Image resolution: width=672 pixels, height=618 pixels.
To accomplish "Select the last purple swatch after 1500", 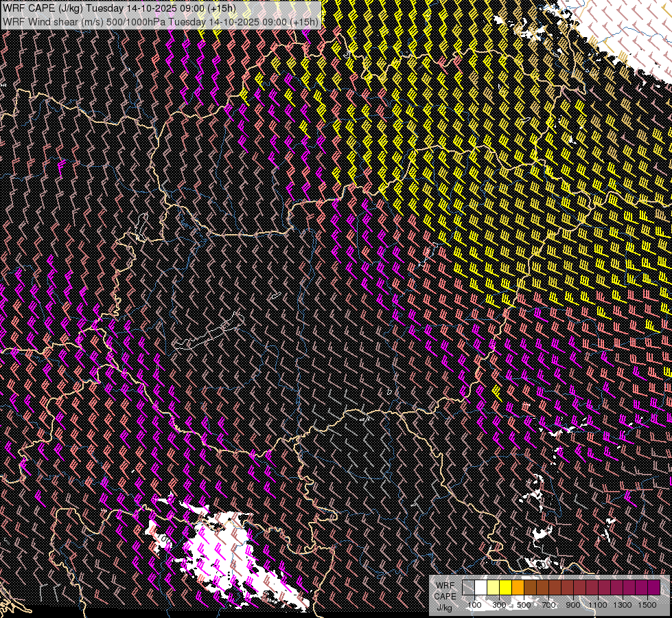I will click(654, 587).
